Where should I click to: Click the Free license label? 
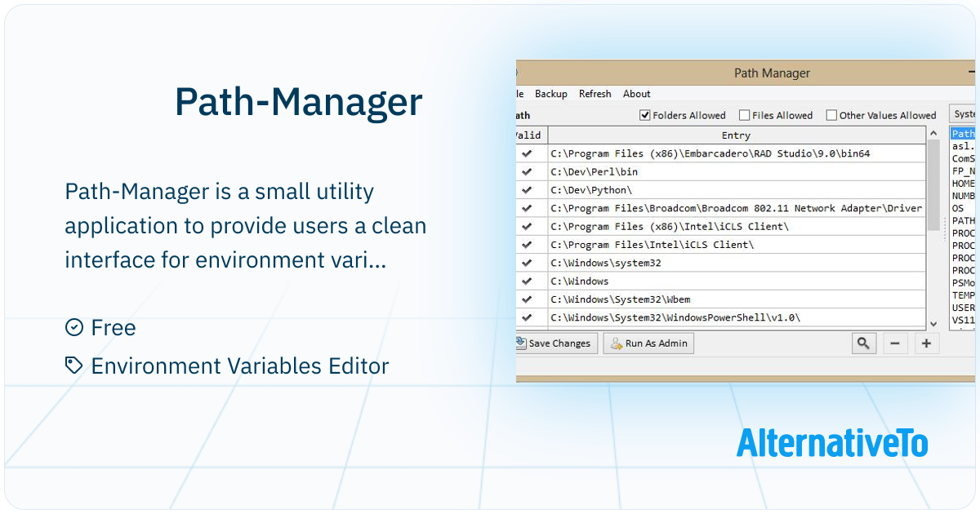tap(100, 328)
